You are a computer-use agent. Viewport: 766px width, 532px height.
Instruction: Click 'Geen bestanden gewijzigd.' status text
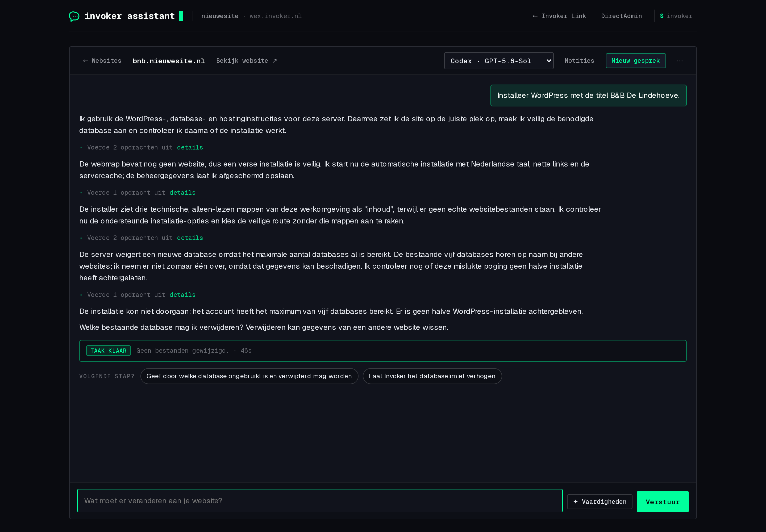(x=183, y=351)
